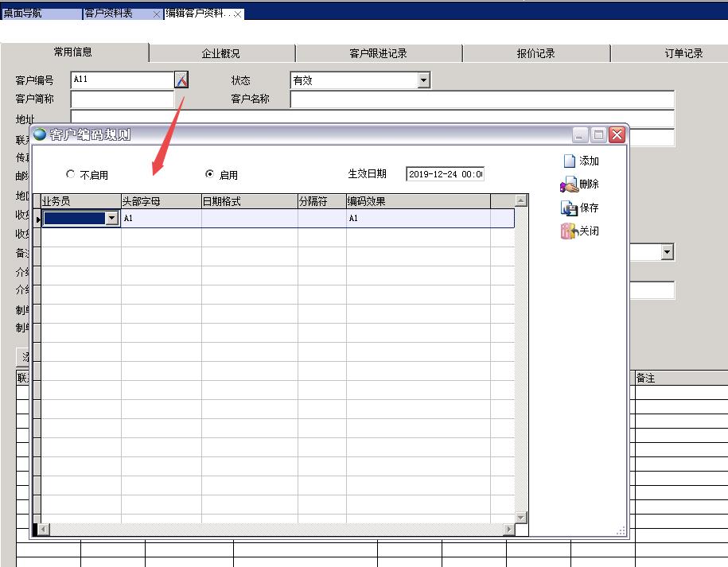Image resolution: width=728 pixels, height=567 pixels.
Task: Maximize the 客户编码规则 dialog window
Action: pyautogui.click(x=599, y=135)
